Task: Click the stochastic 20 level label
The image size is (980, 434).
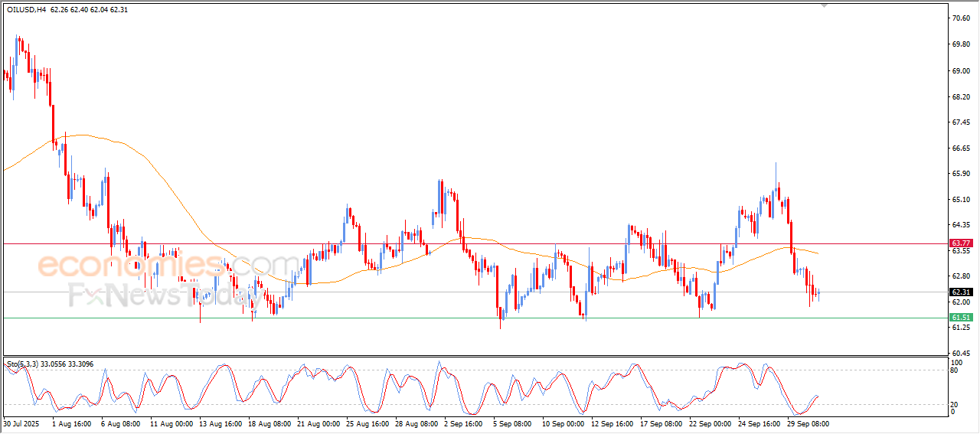Action: [x=954, y=404]
